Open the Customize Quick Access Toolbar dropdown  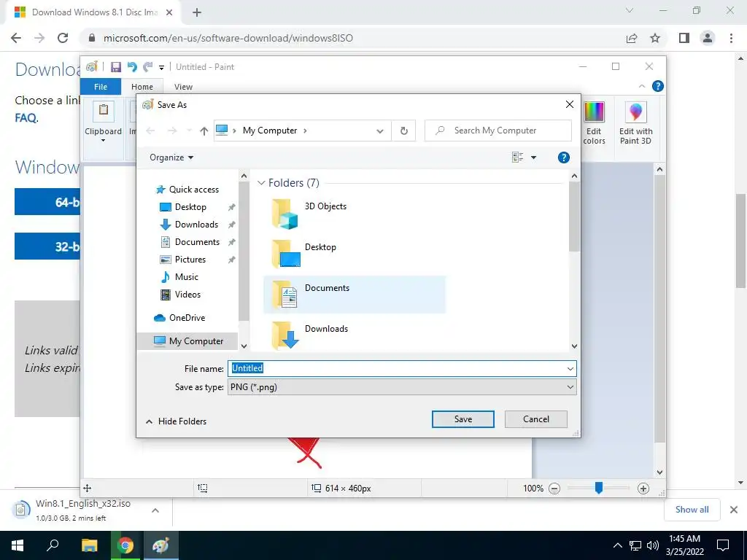(x=161, y=68)
